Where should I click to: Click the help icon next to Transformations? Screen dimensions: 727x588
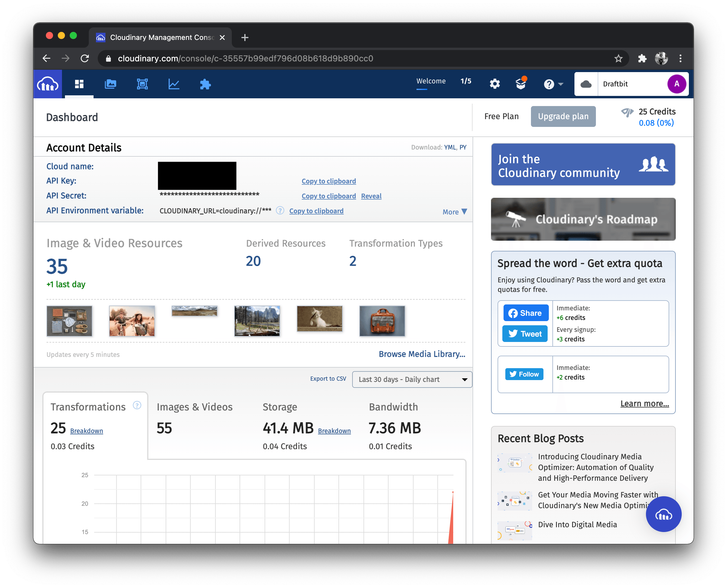(x=137, y=405)
